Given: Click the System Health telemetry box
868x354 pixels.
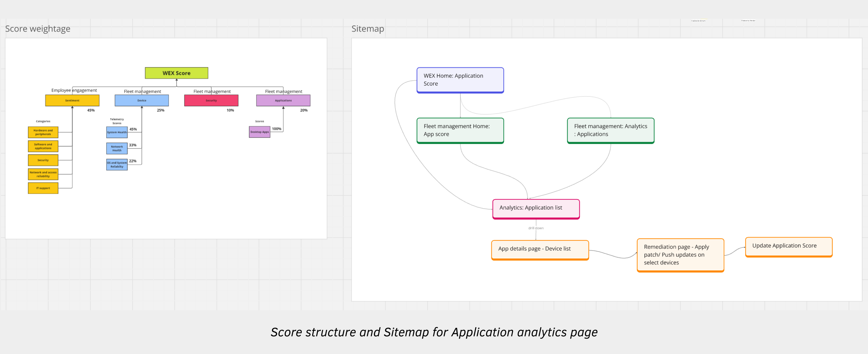Looking at the screenshot, I should [x=117, y=132].
